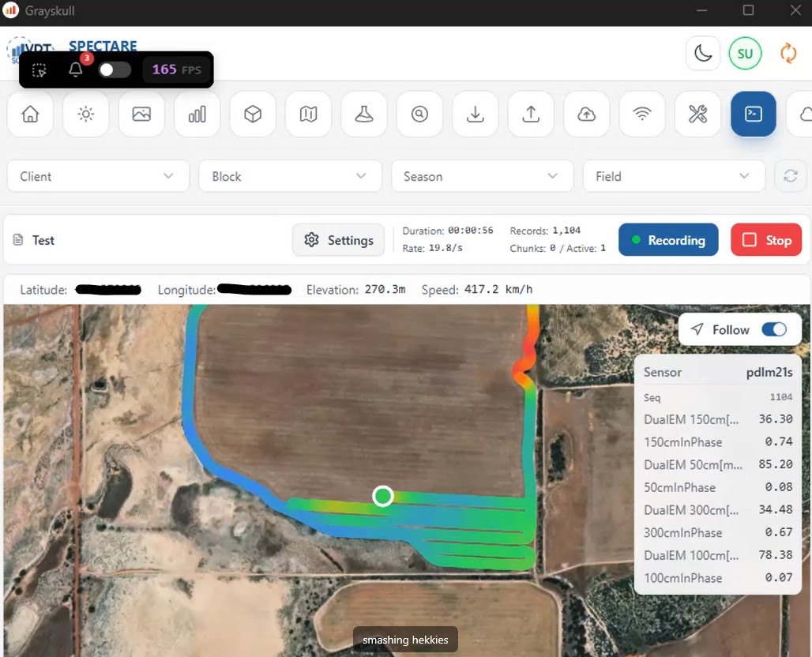Select the 150cmInPhase value 0.74
Image resolution: width=812 pixels, height=657 pixels.
click(718, 441)
